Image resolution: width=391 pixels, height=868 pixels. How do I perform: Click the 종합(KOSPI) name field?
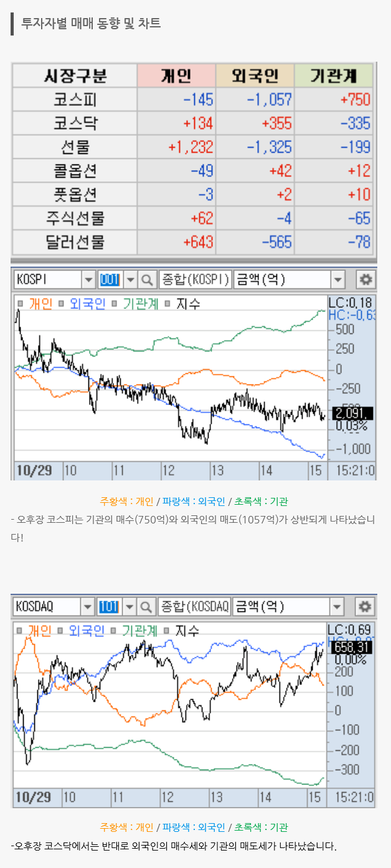(x=195, y=280)
